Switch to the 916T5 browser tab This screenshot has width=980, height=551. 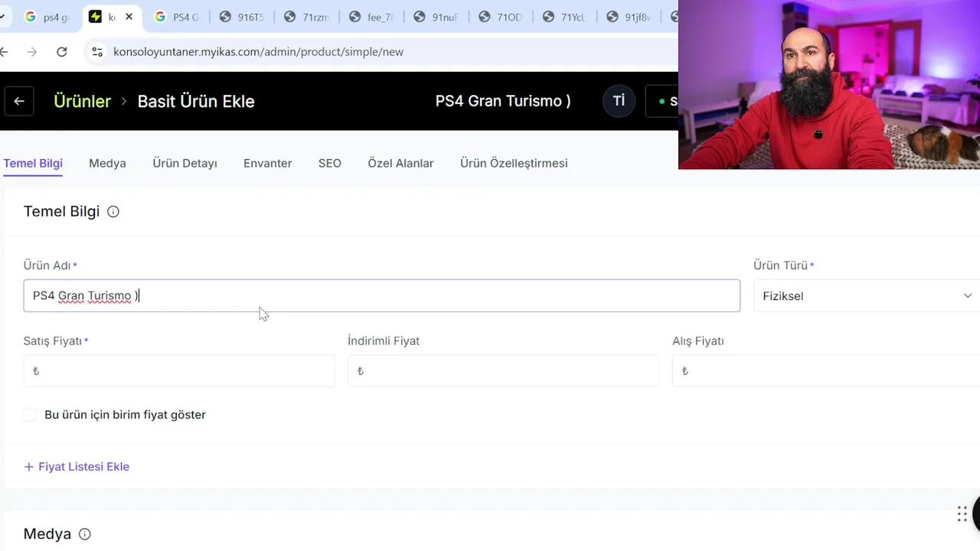[x=242, y=17]
